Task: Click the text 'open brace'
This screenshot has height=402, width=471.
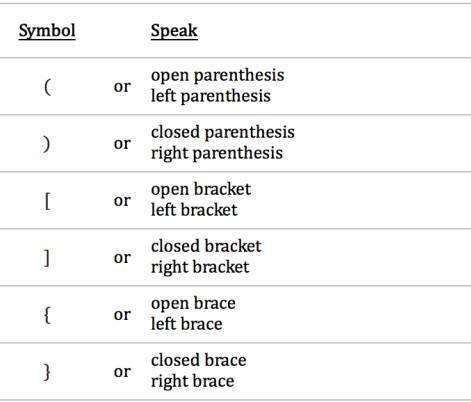Action: pyautogui.click(x=193, y=304)
